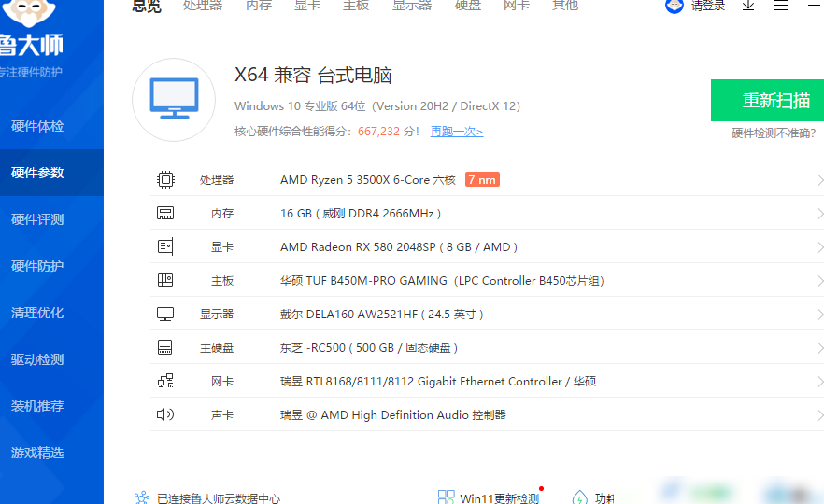Click the RTL8168/8111/8112 Ethernet Controller text
This screenshot has width=824, height=504.
(x=438, y=382)
